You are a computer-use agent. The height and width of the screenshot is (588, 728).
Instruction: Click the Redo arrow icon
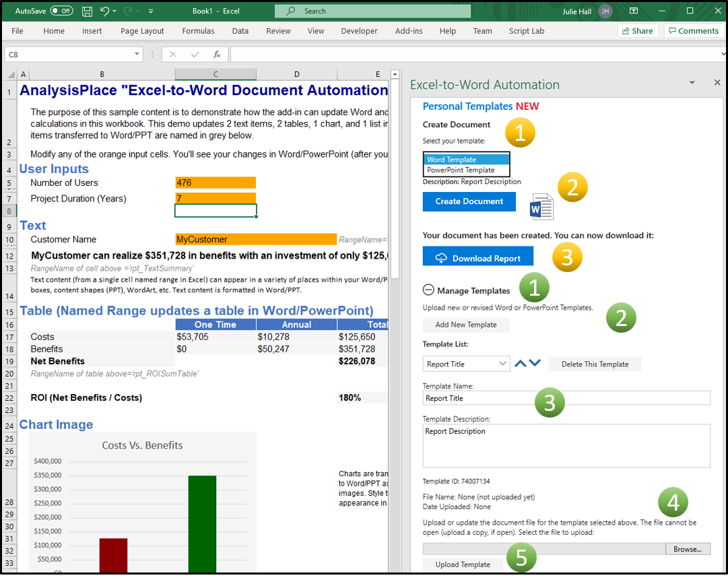[x=128, y=11]
